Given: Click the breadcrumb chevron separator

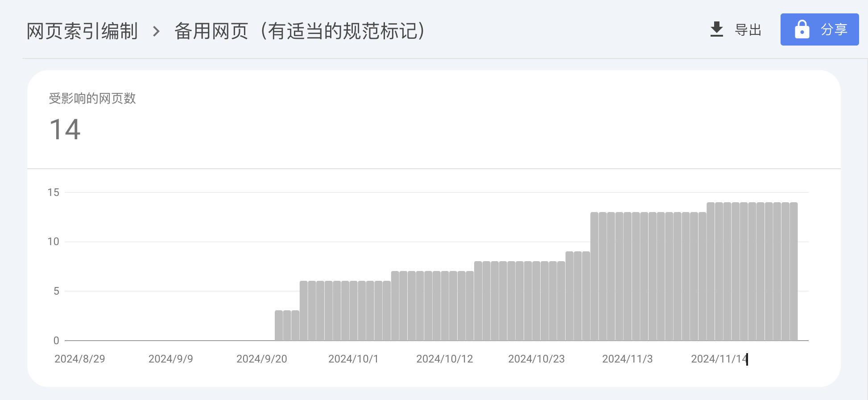Looking at the screenshot, I should [x=156, y=31].
